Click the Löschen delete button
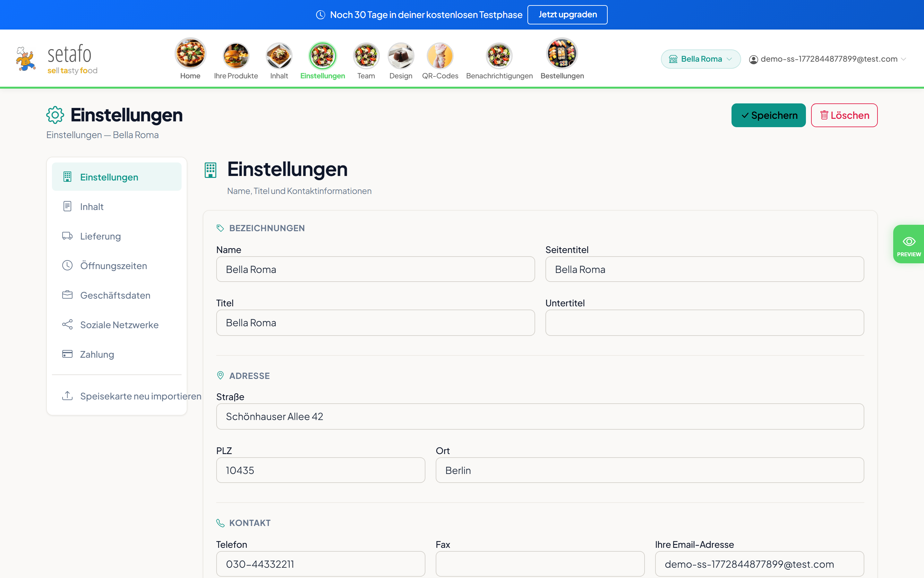Image resolution: width=924 pixels, height=578 pixels. tap(844, 115)
